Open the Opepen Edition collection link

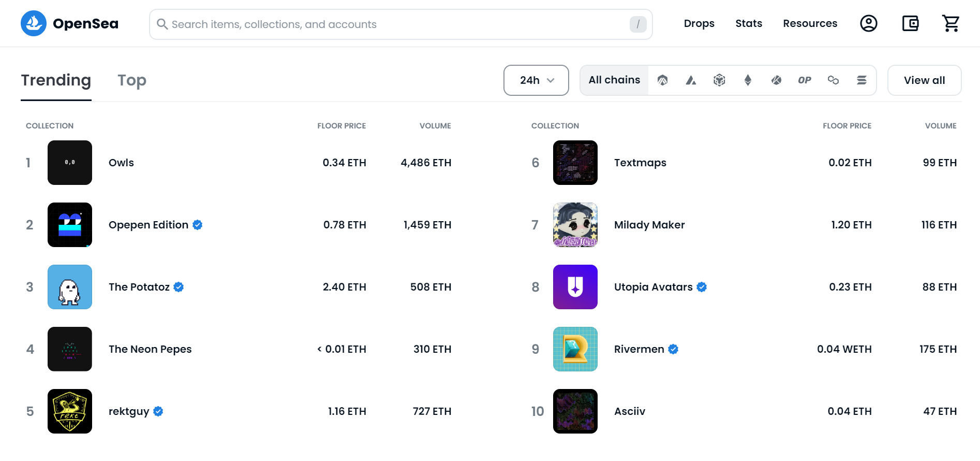click(x=149, y=225)
